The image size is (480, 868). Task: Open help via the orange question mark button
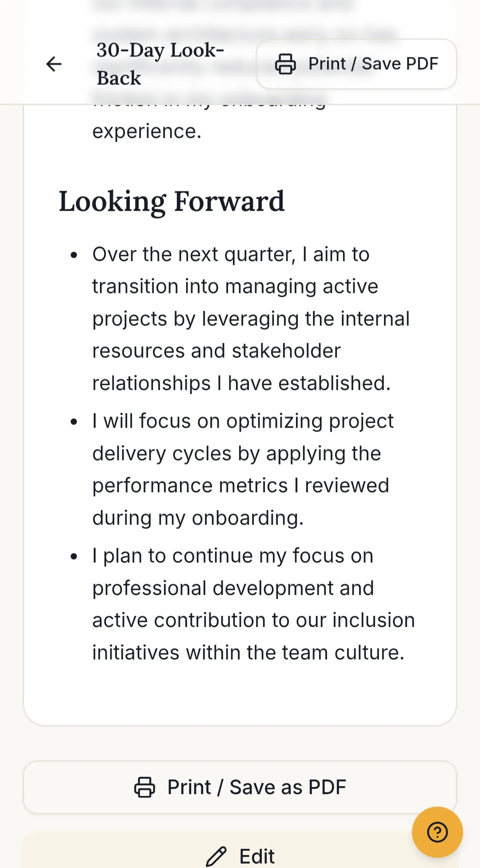(437, 832)
